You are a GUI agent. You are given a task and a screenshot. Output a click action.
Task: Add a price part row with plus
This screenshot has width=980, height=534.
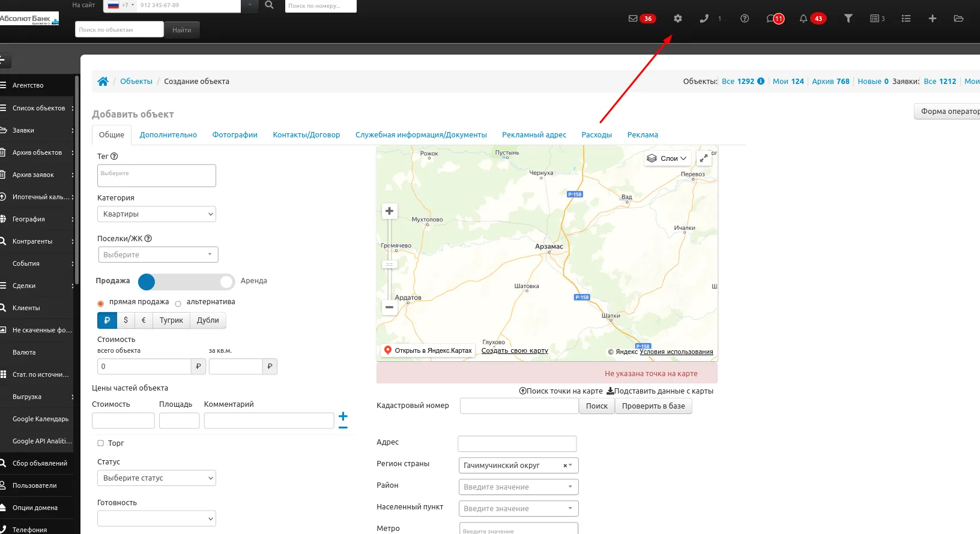tap(343, 416)
